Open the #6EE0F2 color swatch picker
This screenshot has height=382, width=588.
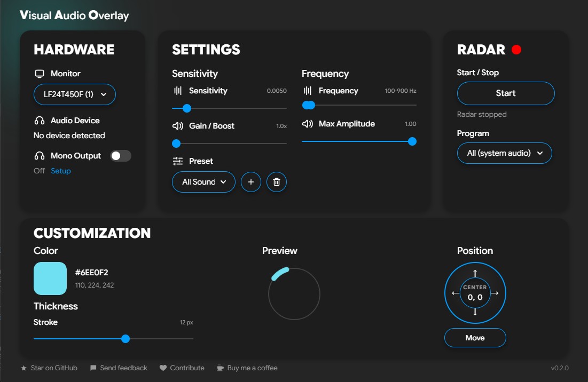[50, 278]
